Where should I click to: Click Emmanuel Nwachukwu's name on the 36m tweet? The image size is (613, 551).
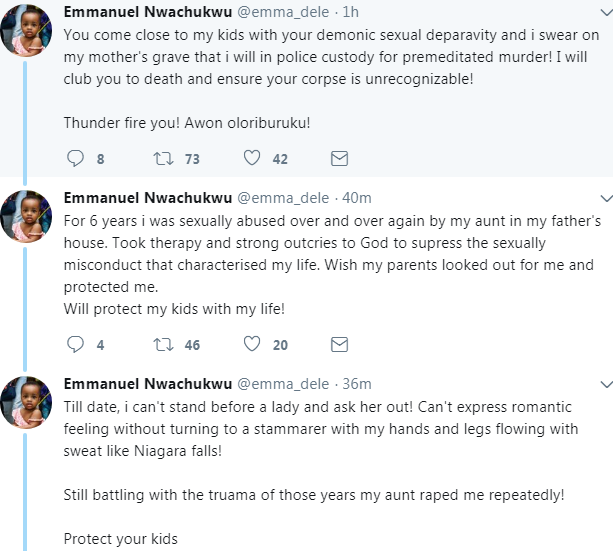point(148,384)
